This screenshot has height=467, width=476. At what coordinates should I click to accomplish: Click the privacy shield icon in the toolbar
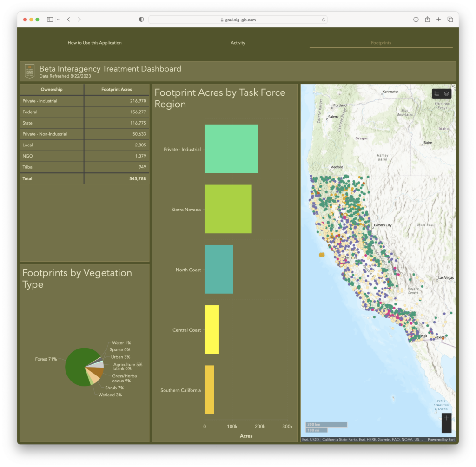click(141, 20)
